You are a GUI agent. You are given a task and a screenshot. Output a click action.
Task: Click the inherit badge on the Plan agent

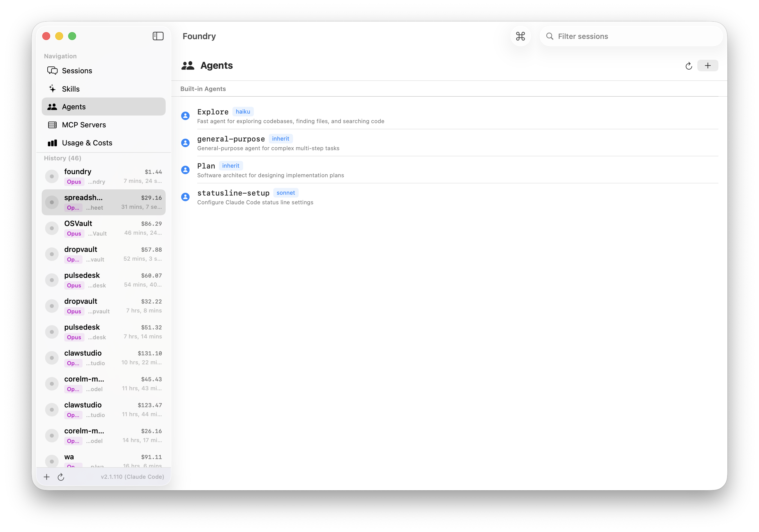(231, 165)
